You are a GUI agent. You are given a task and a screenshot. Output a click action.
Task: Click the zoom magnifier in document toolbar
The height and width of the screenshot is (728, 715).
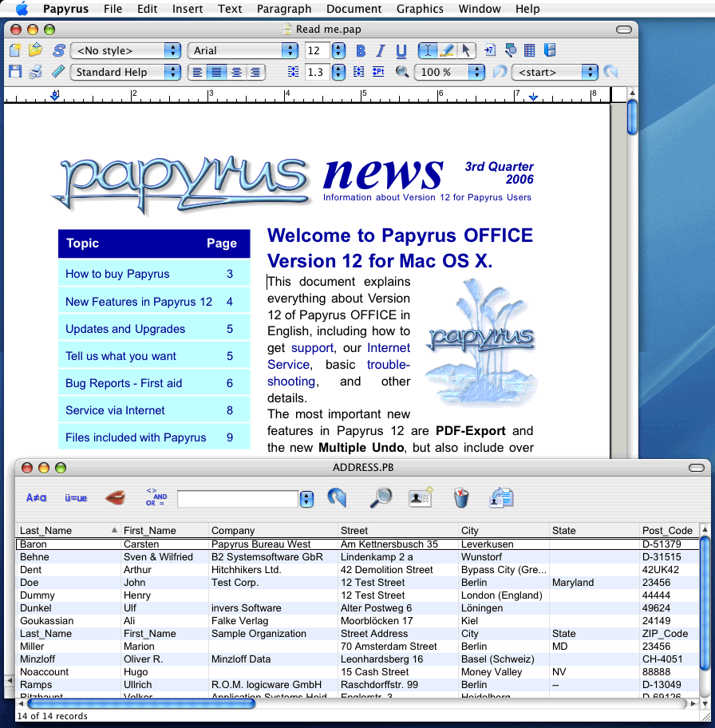(402, 72)
